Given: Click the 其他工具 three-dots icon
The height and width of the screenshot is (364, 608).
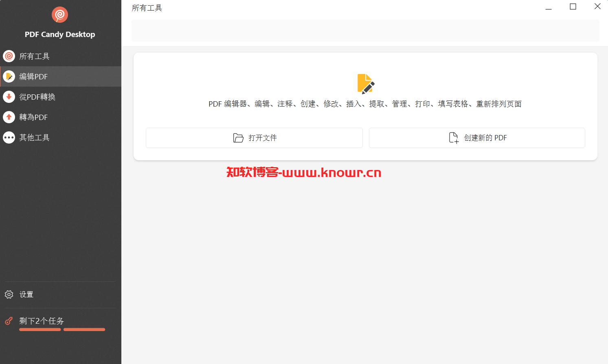Looking at the screenshot, I should (9, 137).
